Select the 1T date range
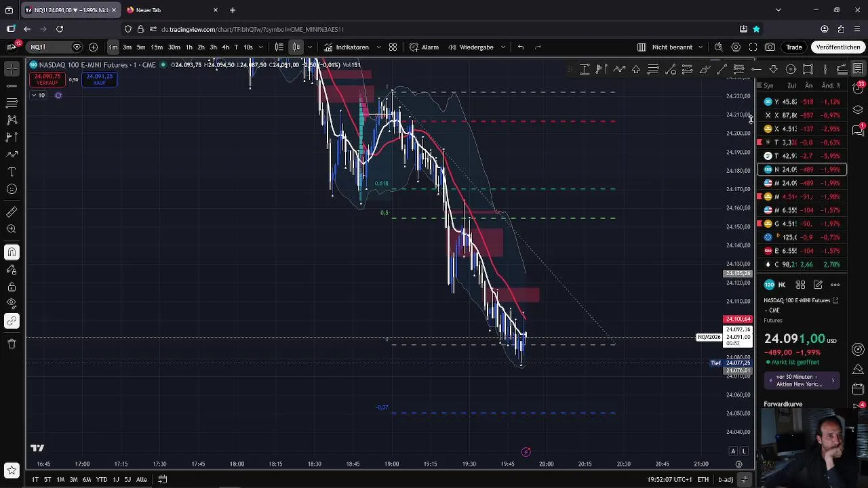 point(35,479)
